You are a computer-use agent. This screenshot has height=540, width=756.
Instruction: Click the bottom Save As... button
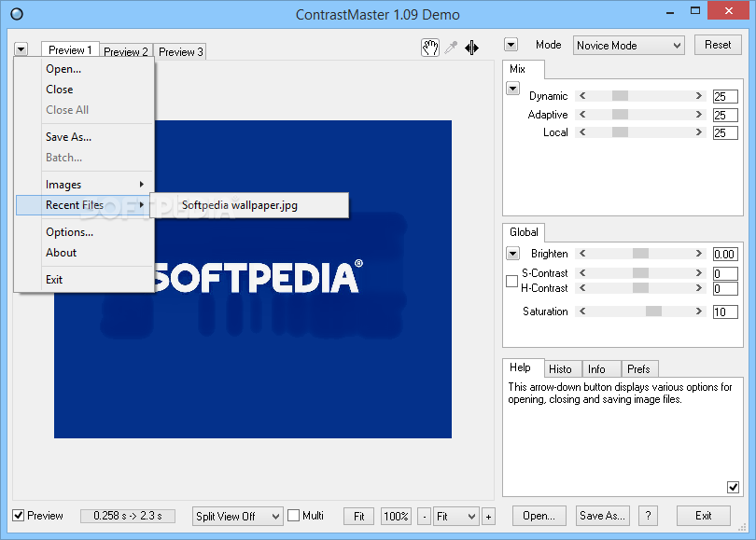tap(602, 516)
